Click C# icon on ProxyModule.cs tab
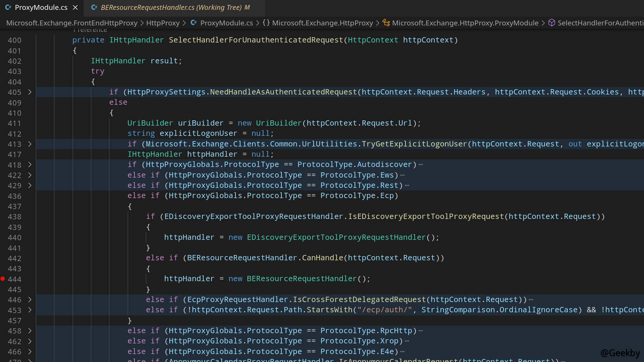 [x=8, y=8]
